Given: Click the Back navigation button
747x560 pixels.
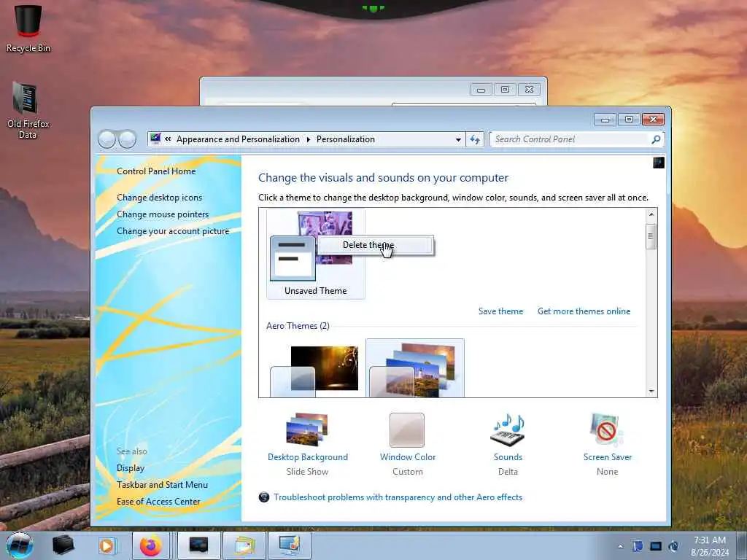Looking at the screenshot, I should tap(107, 139).
